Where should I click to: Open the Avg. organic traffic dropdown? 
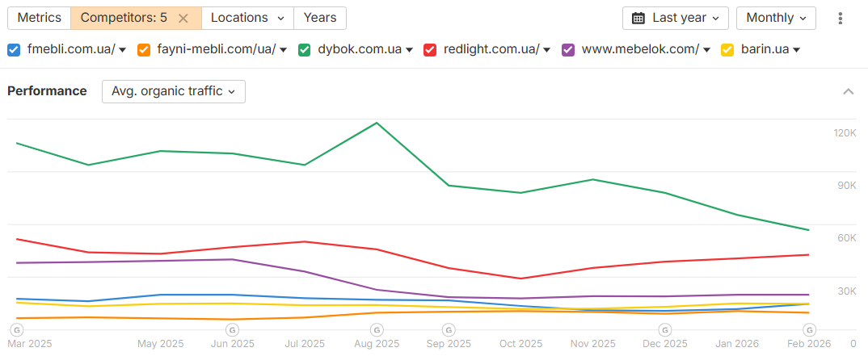point(173,91)
